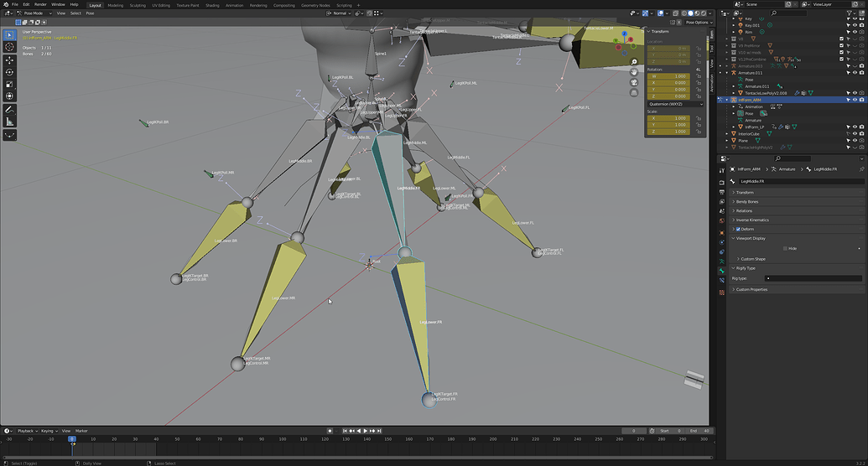Image resolution: width=868 pixels, height=466 pixels.
Task: Open the Bone properties tab
Action: coord(722,271)
